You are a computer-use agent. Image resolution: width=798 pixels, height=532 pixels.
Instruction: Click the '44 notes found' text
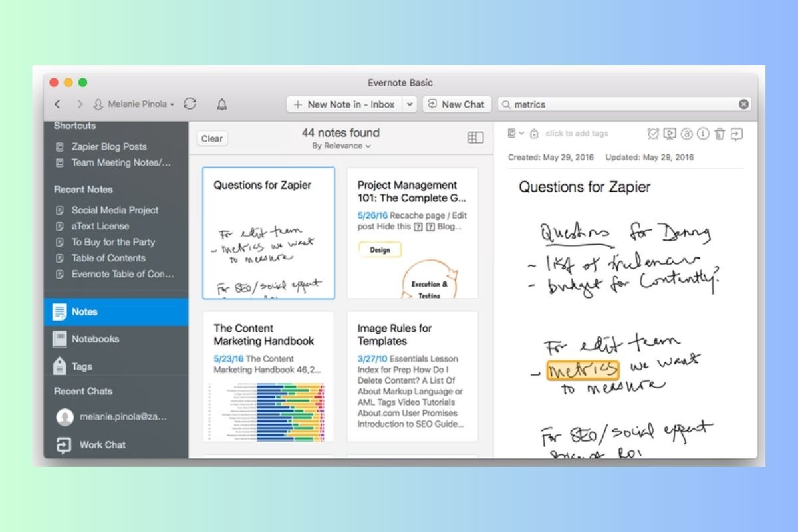(x=340, y=133)
